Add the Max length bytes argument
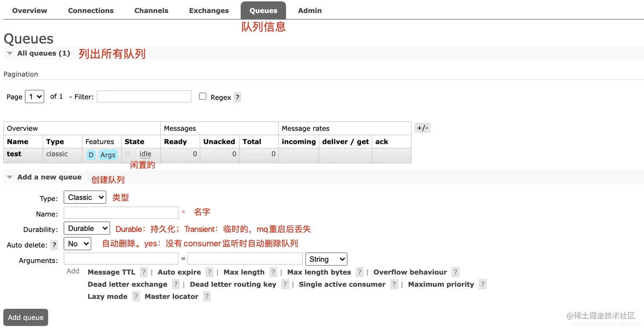 coord(319,272)
